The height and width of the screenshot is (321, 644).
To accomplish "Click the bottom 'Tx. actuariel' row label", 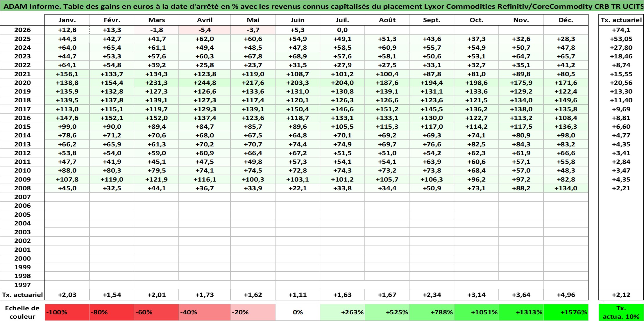I will coord(22,295).
